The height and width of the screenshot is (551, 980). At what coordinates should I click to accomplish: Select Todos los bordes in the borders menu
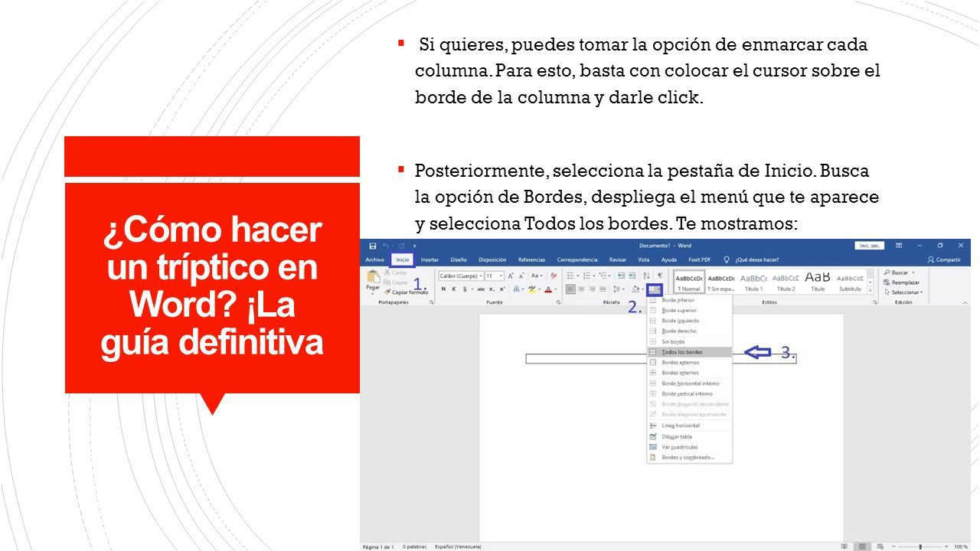pos(689,352)
